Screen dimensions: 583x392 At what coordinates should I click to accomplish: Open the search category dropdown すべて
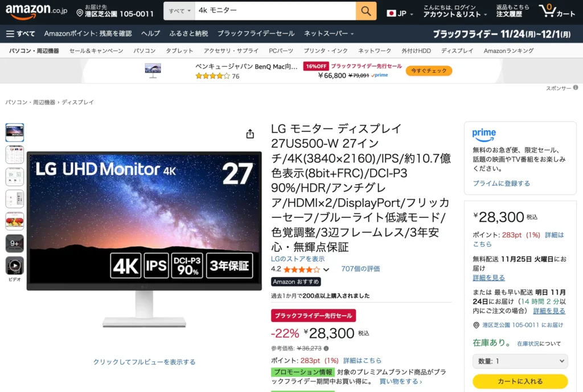[179, 11]
